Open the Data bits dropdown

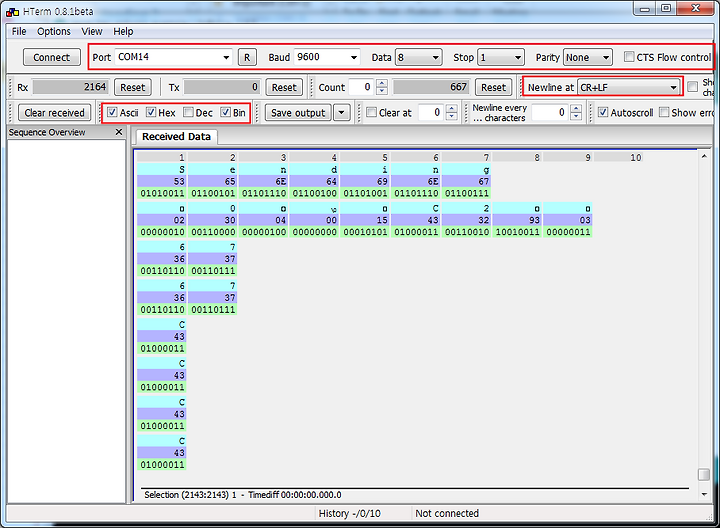(x=419, y=57)
